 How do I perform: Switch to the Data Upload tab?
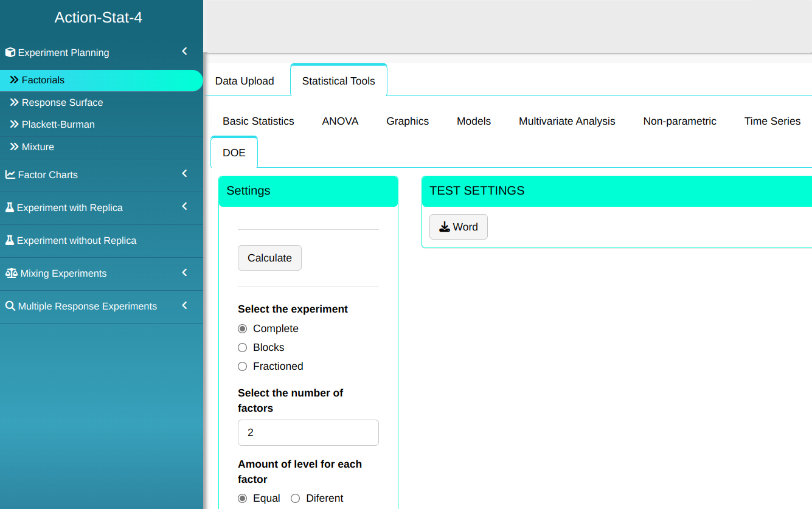(245, 81)
